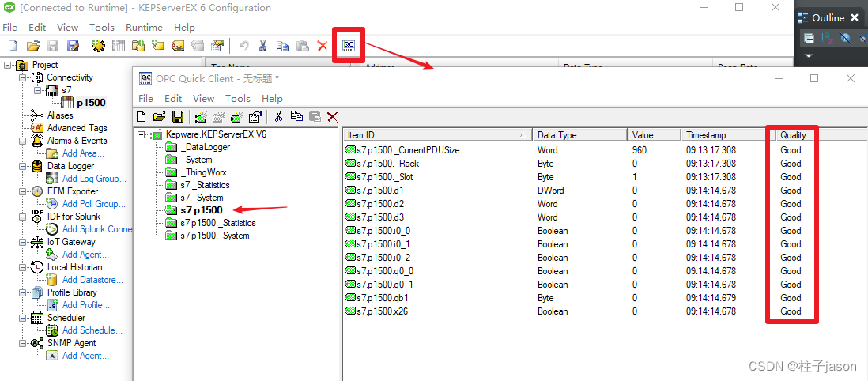Open project via KEPServerEX toolbar folder icon

point(33,45)
